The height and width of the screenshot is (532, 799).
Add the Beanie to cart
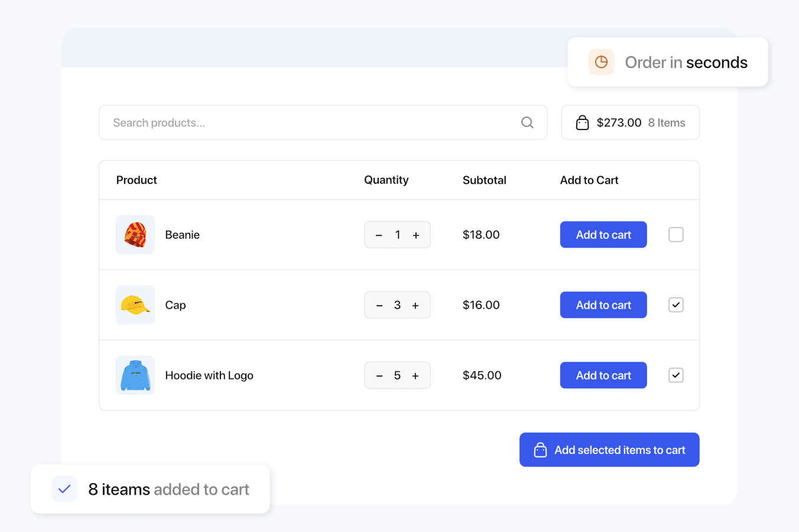[603, 235]
